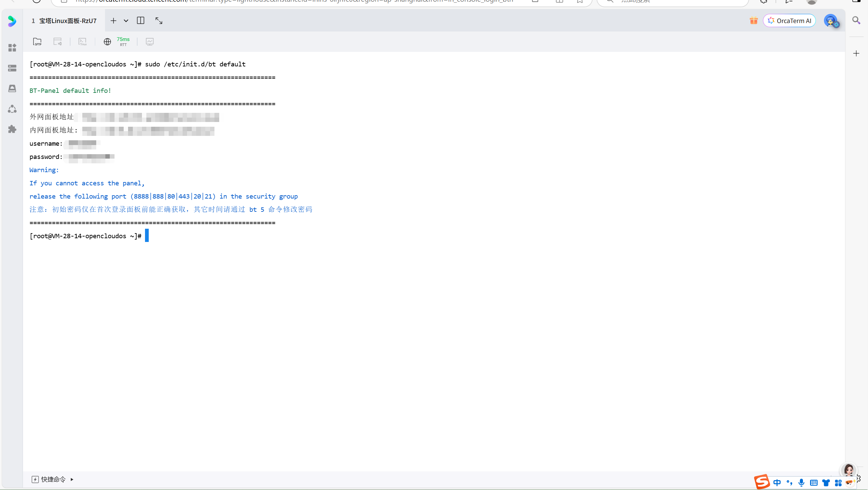Expand the new-session dropdown chevron
Viewport: 868px width, 490px height.
[x=126, y=21]
